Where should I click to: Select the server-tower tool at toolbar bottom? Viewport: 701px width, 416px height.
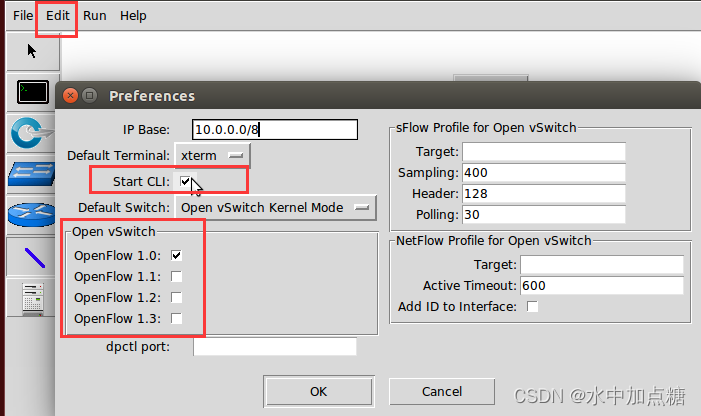tap(33, 299)
